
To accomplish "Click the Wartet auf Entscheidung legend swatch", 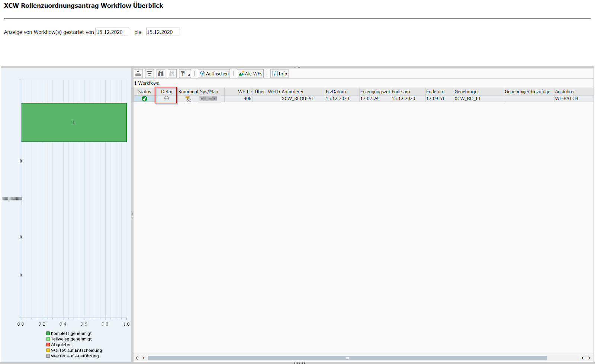I will click(x=48, y=350).
